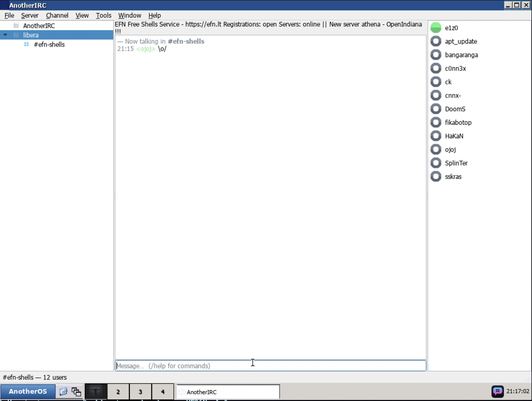
Task: Click the user icon next to bangaranga
Action: pos(436,55)
